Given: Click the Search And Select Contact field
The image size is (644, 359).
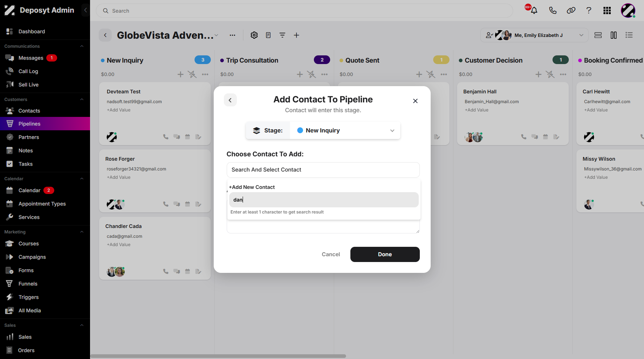Looking at the screenshot, I should pyautogui.click(x=323, y=170).
